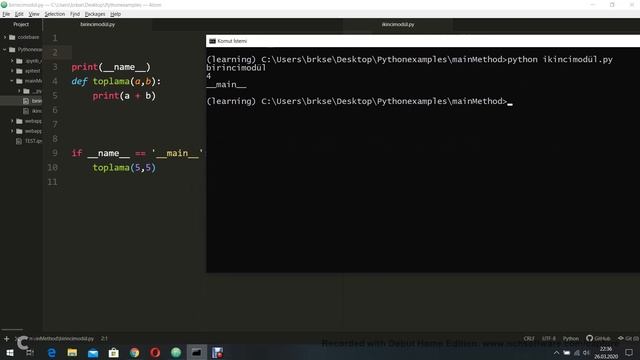640x360 pixels.
Task: Select the Pythonexamples folder icon
Action: tap(12, 49)
